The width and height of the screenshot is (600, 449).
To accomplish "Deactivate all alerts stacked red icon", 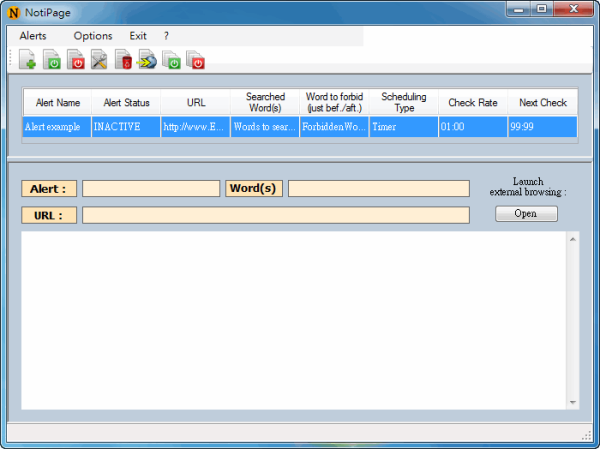I will tap(196, 61).
